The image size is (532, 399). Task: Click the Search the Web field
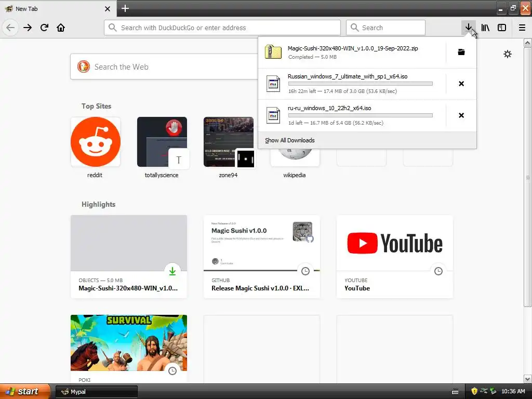(x=164, y=67)
